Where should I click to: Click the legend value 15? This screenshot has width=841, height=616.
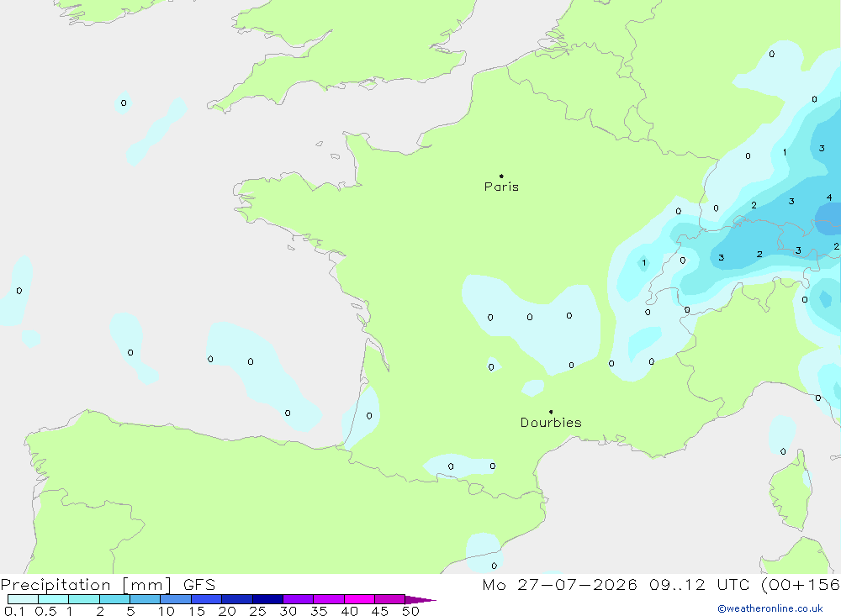196,611
